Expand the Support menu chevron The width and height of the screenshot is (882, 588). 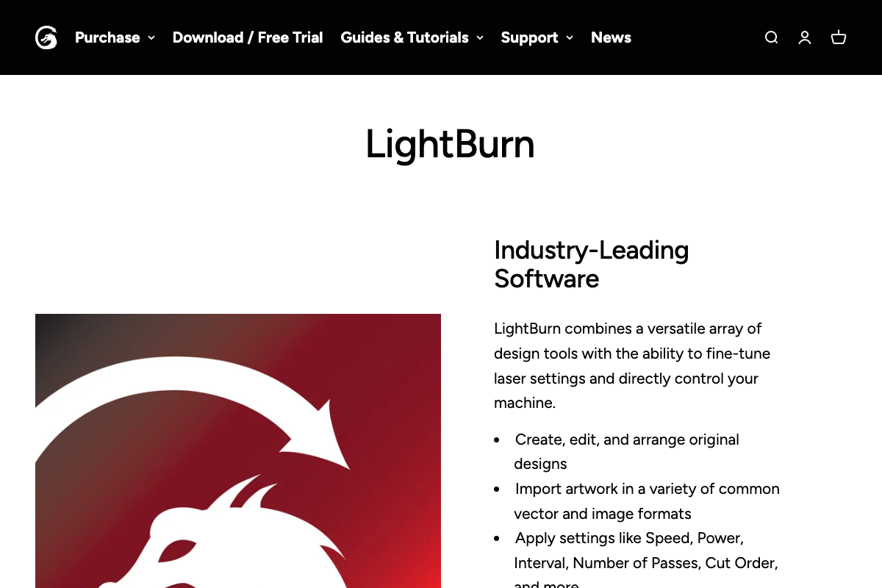pos(570,37)
